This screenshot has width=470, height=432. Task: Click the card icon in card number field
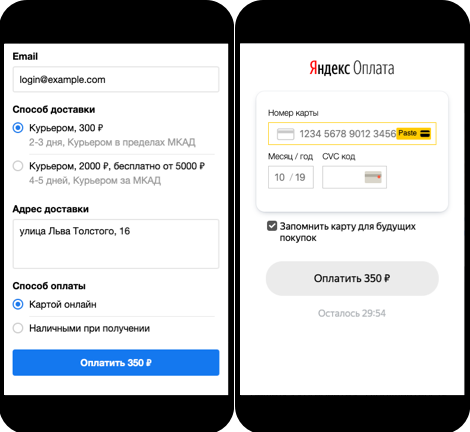click(x=286, y=134)
